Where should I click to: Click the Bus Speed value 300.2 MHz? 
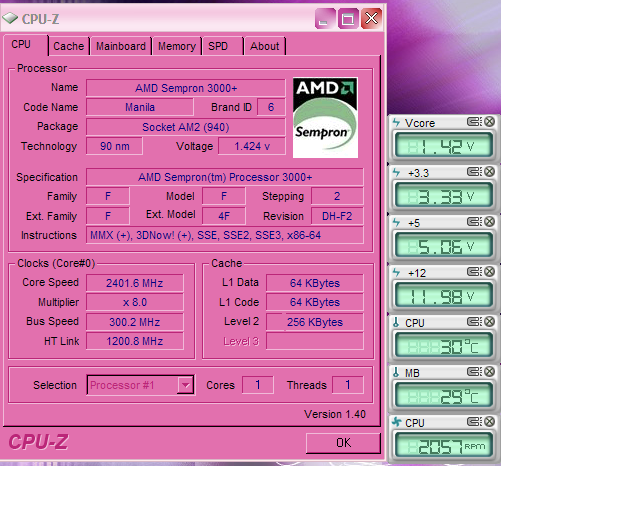coord(135,322)
